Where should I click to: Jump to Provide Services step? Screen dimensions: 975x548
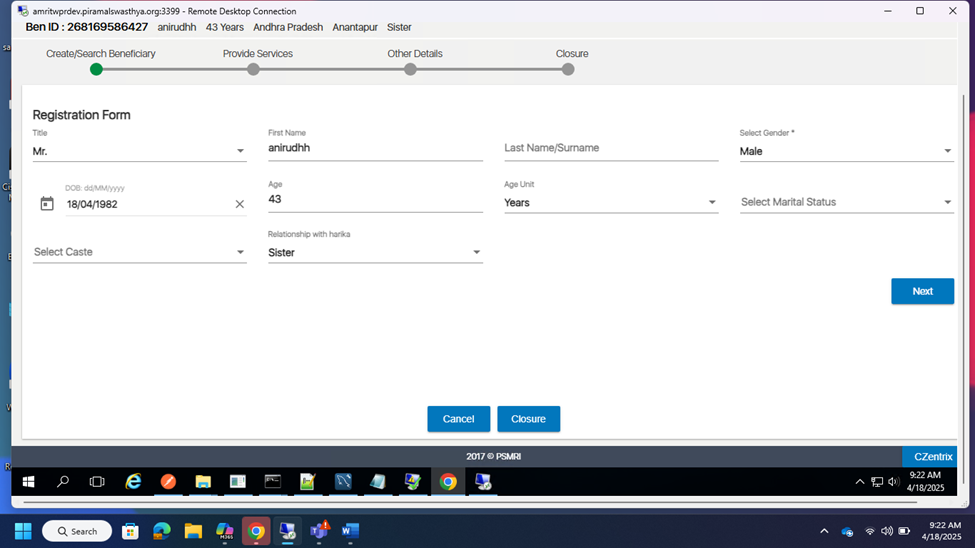pyautogui.click(x=253, y=69)
